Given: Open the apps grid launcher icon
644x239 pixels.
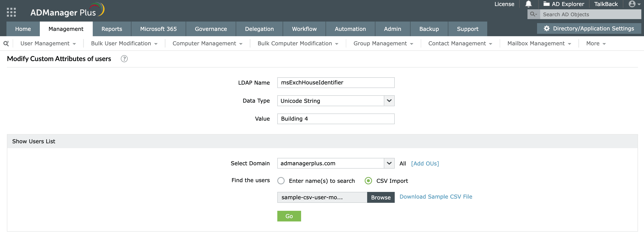Looking at the screenshot, I should point(11,12).
